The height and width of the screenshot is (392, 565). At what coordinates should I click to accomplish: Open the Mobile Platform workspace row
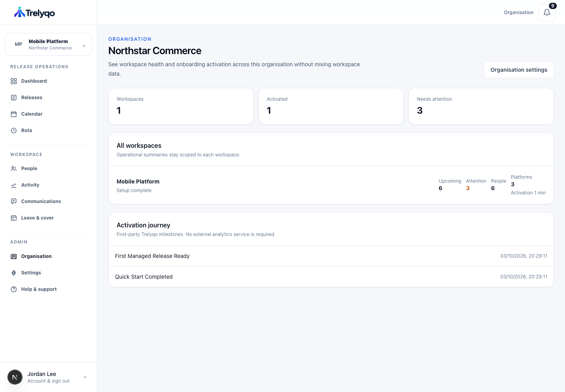tap(331, 185)
